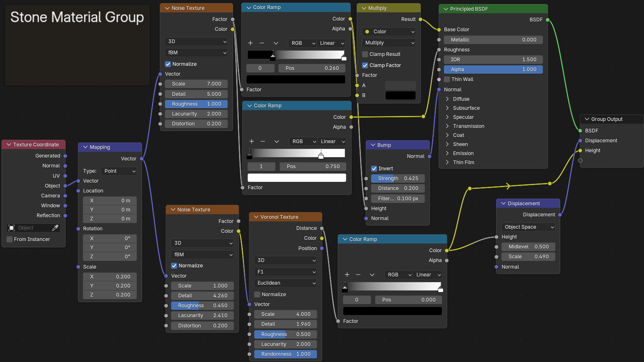The image size is (644, 362).
Task: Remove a color stop in the middle Color Ramp
Action: (x=263, y=142)
